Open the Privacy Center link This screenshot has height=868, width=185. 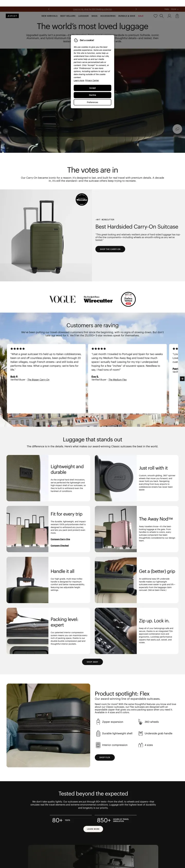[x=92, y=80]
